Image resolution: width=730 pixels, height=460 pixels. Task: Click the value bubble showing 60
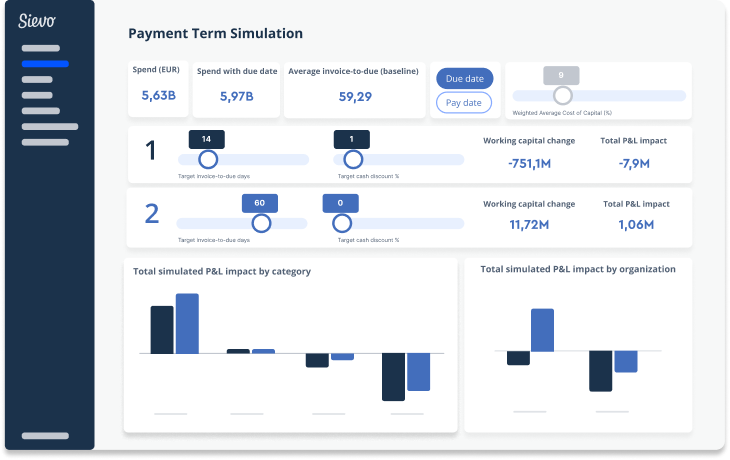(x=260, y=203)
